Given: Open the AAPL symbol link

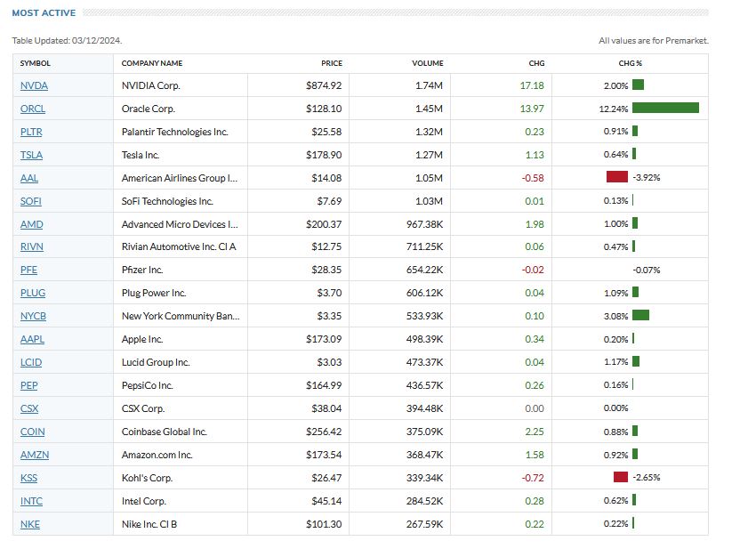Looking at the screenshot, I should [x=32, y=339].
